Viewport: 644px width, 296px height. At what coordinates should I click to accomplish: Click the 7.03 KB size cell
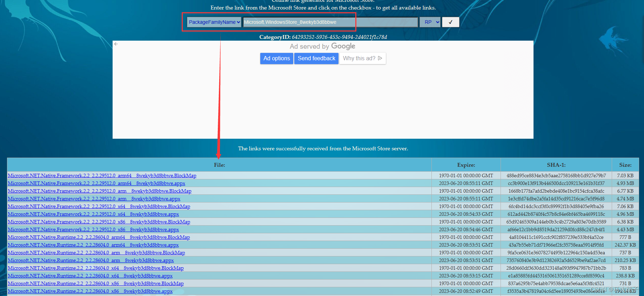click(x=625, y=175)
